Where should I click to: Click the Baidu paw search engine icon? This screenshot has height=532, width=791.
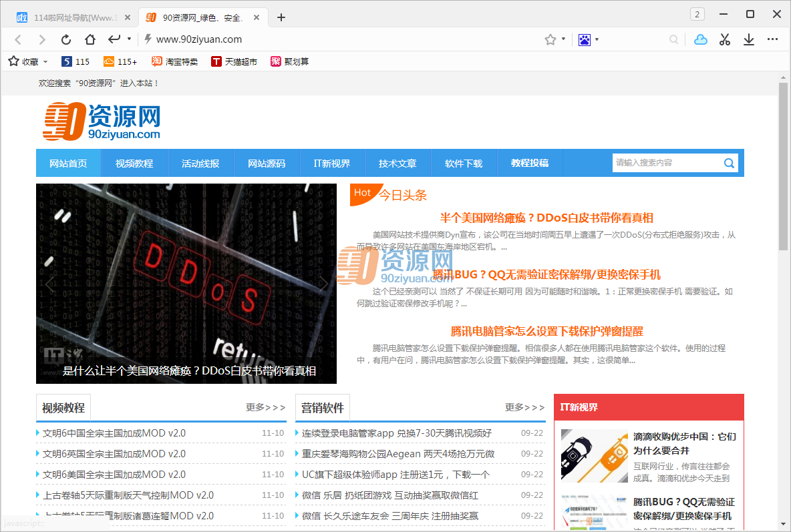(584, 39)
